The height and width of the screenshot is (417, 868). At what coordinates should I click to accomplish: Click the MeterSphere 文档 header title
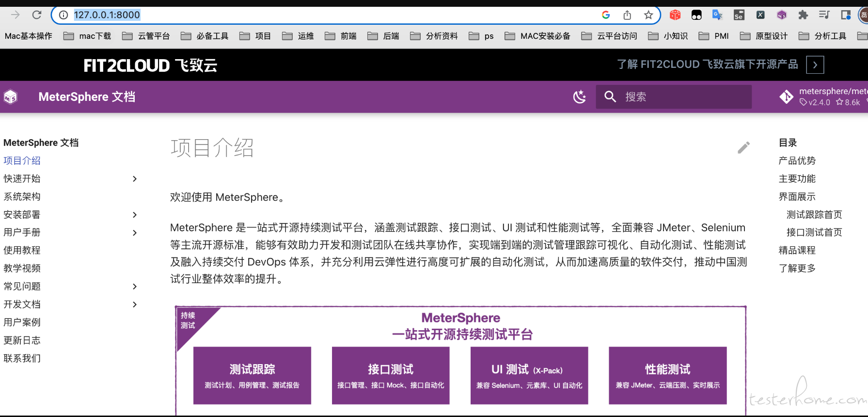pos(87,97)
